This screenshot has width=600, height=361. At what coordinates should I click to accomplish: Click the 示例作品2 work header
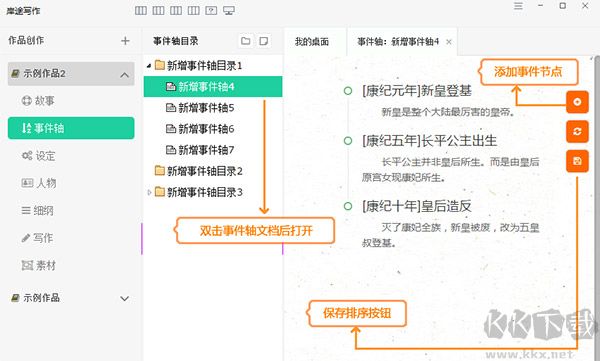pyautogui.click(x=71, y=74)
